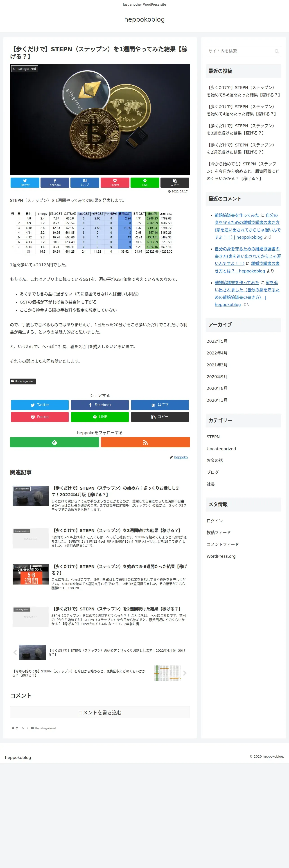Open archive 2020年3月
Screen dimensions: 289x868
217,400
